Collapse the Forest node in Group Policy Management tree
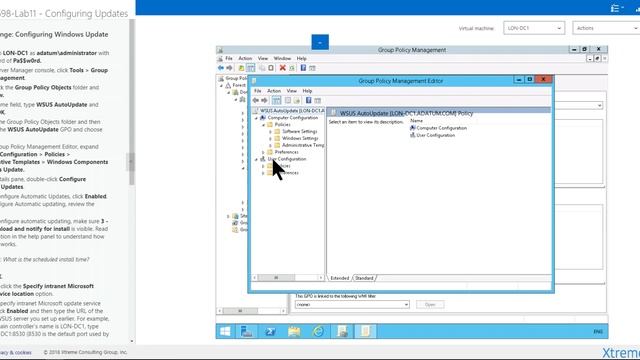This screenshot has height=360, width=640. [x=222, y=86]
